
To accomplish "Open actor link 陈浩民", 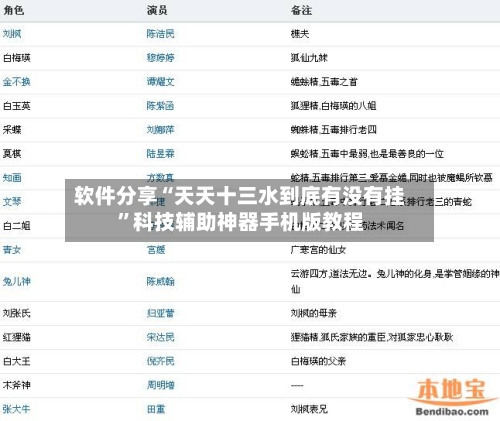I will coord(160,34).
